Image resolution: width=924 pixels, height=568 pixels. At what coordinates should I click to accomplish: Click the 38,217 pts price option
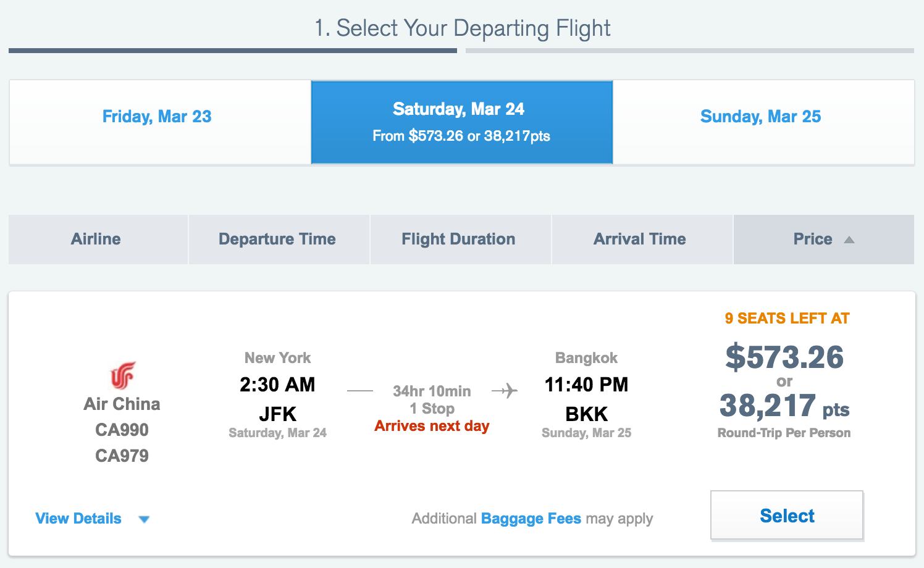(x=784, y=406)
